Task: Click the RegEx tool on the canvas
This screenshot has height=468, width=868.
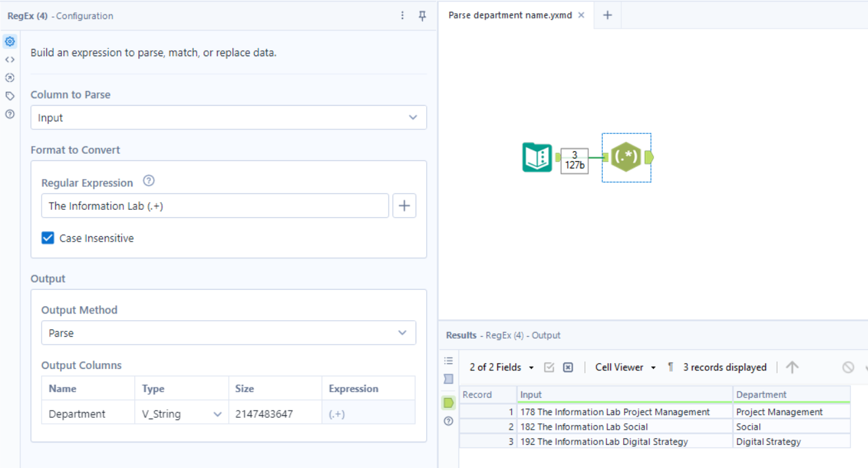Action: tap(625, 157)
